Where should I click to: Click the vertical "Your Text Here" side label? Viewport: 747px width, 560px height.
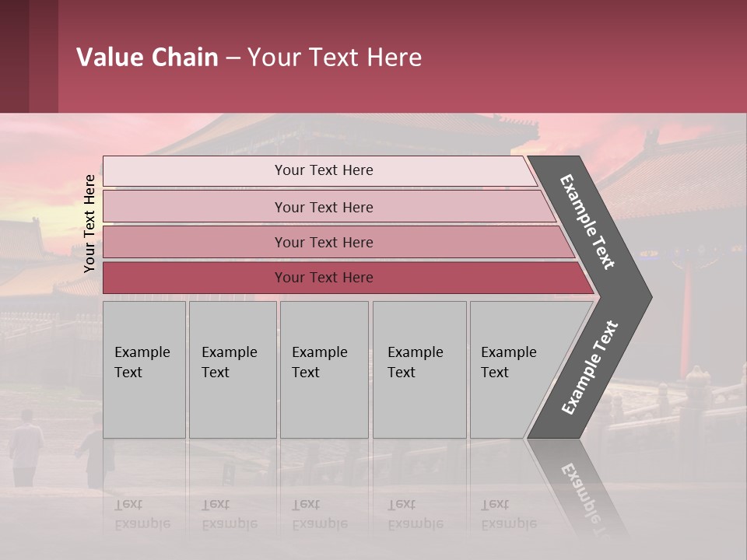coord(89,223)
